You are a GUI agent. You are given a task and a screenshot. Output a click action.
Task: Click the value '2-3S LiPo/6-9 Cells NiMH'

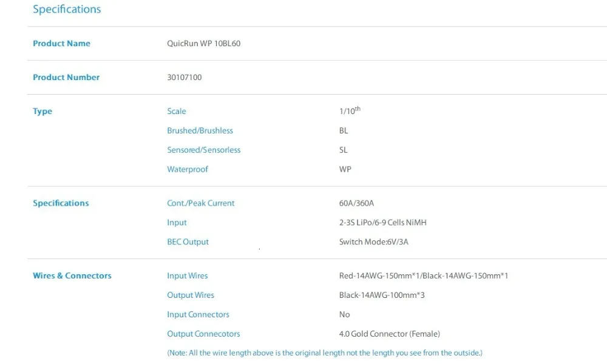click(x=383, y=223)
